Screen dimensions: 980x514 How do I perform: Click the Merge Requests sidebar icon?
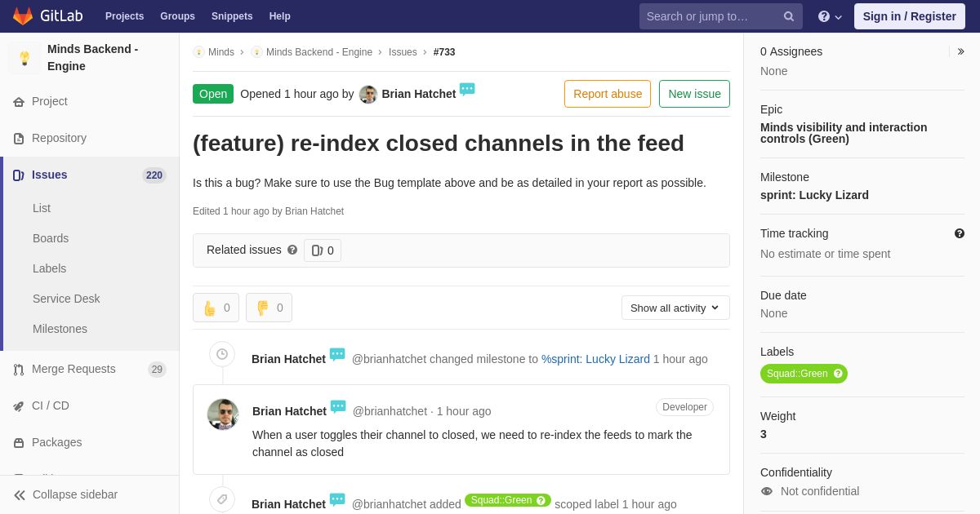[x=19, y=370]
